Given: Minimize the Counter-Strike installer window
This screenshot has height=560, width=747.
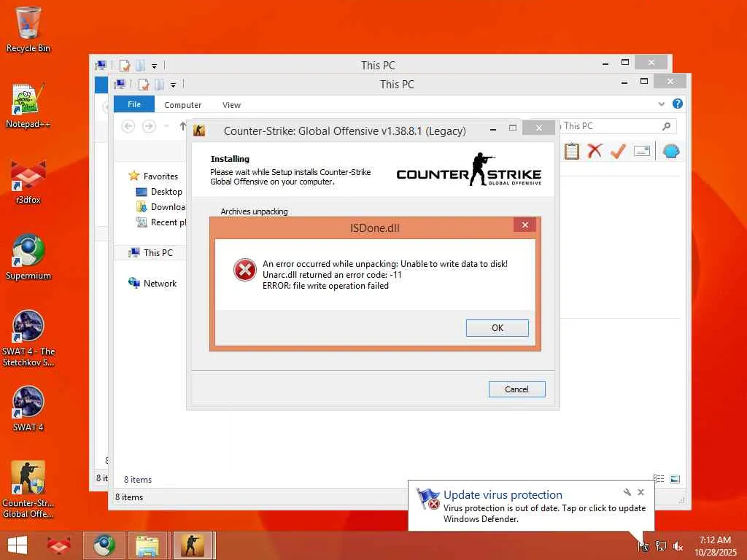Looking at the screenshot, I should pyautogui.click(x=493, y=129).
